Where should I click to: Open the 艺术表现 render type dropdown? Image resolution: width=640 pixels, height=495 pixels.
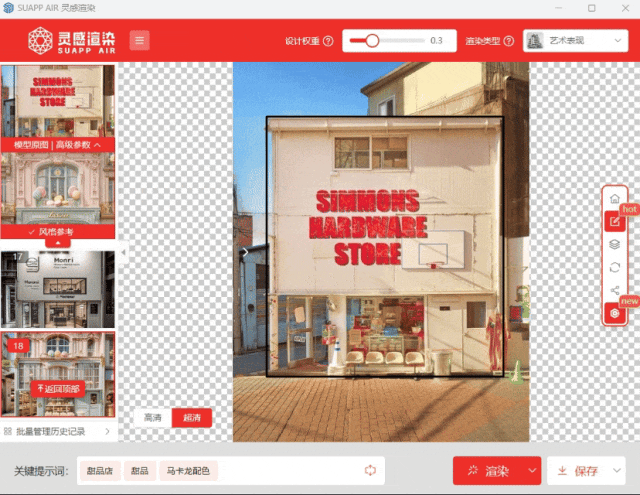(575, 41)
